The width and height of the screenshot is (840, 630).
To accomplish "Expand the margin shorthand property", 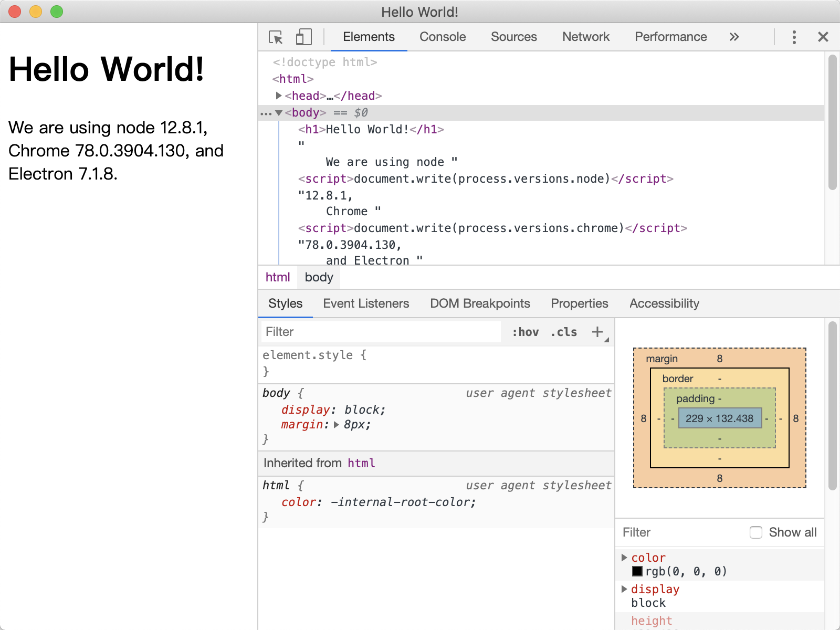I will (337, 425).
